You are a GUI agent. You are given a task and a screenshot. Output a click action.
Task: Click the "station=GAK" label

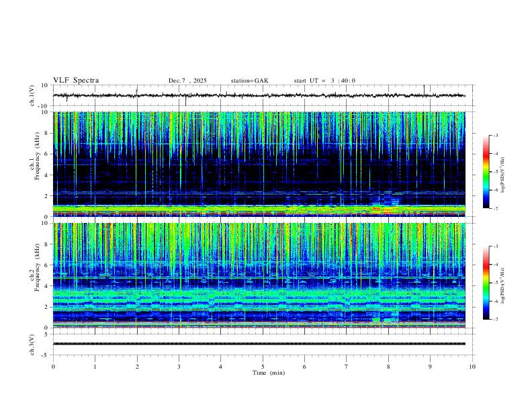pos(249,81)
